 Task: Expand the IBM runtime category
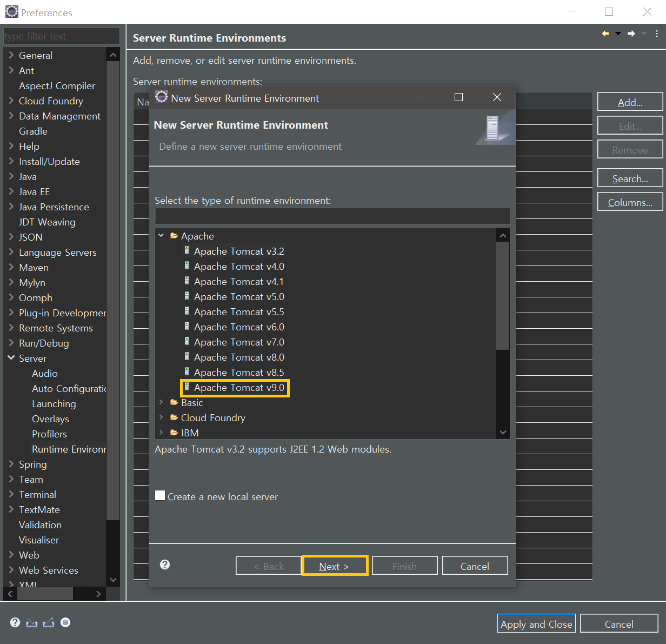coord(161,433)
